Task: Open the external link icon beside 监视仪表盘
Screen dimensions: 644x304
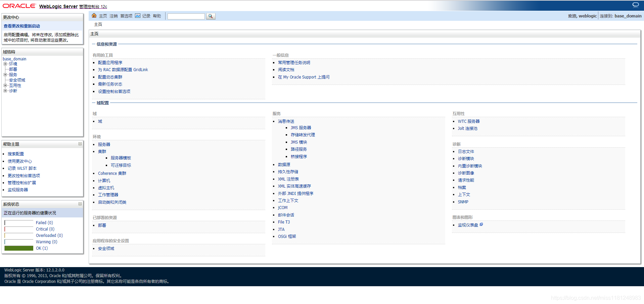Action: tap(481, 224)
